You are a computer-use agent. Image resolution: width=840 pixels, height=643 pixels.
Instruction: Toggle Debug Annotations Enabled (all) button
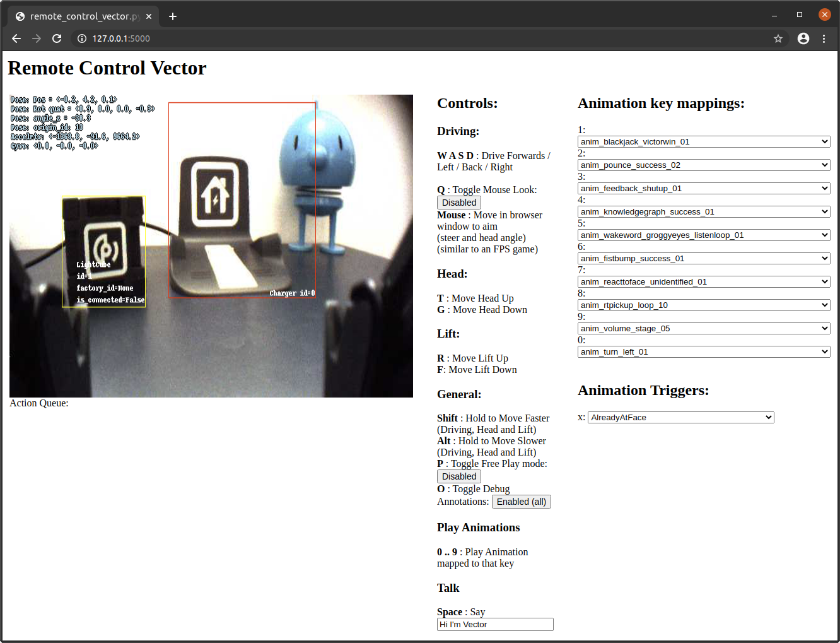522,502
